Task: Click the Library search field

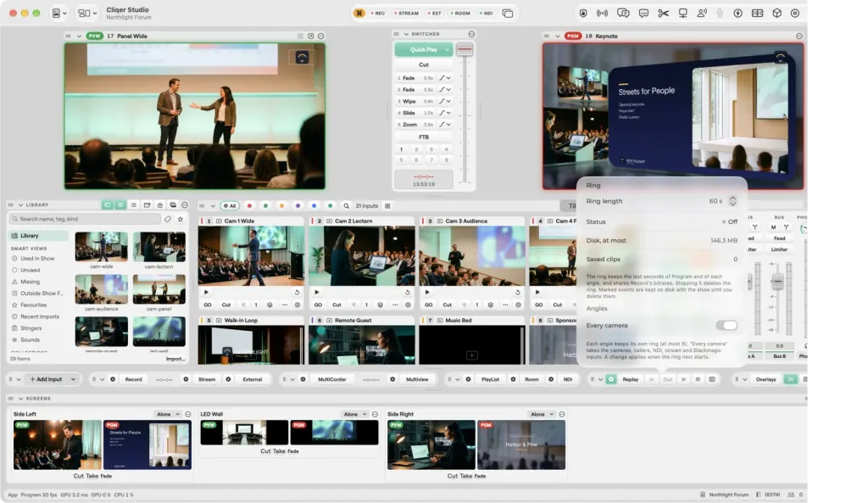Action: pos(86,220)
